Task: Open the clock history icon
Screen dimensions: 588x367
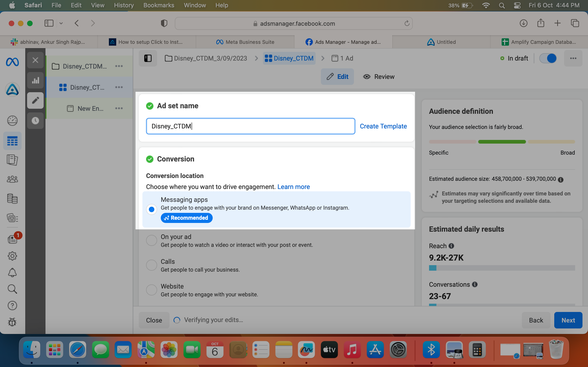Action: tap(35, 120)
